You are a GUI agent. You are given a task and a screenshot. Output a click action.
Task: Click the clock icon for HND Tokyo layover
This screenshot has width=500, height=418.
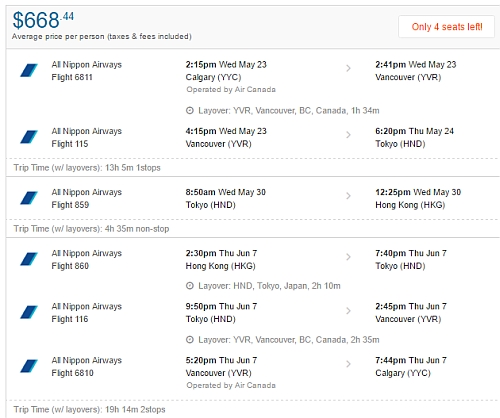pyautogui.click(x=190, y=286)
